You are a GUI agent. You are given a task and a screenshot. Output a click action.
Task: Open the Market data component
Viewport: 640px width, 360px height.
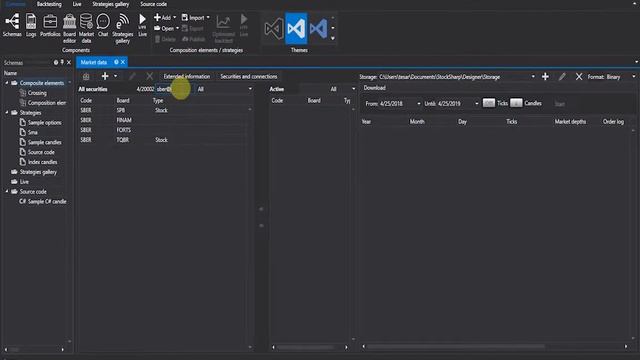click(86, 28)
